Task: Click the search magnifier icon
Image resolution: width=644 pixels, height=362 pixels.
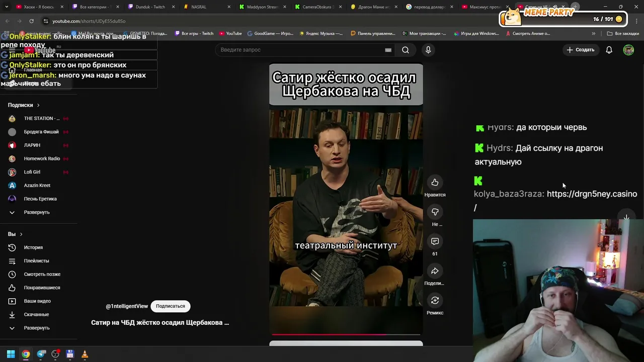Action: [406, 50]
